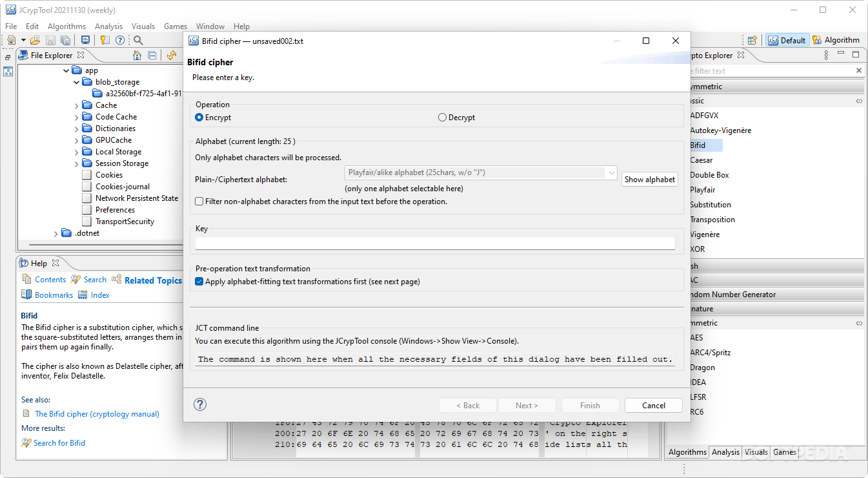Viewport: 868px width, 478px height.
Task: Click the help question mark toolbar icon
Action: (120, 40)
